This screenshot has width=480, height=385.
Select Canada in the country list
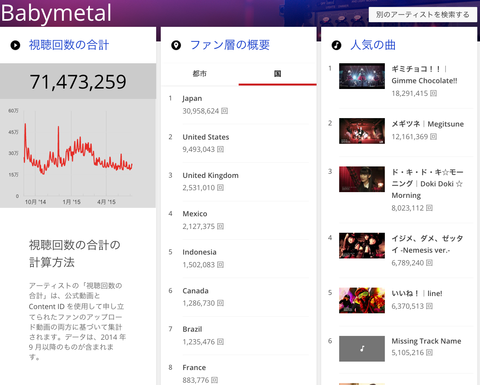[x=195, y=291]
